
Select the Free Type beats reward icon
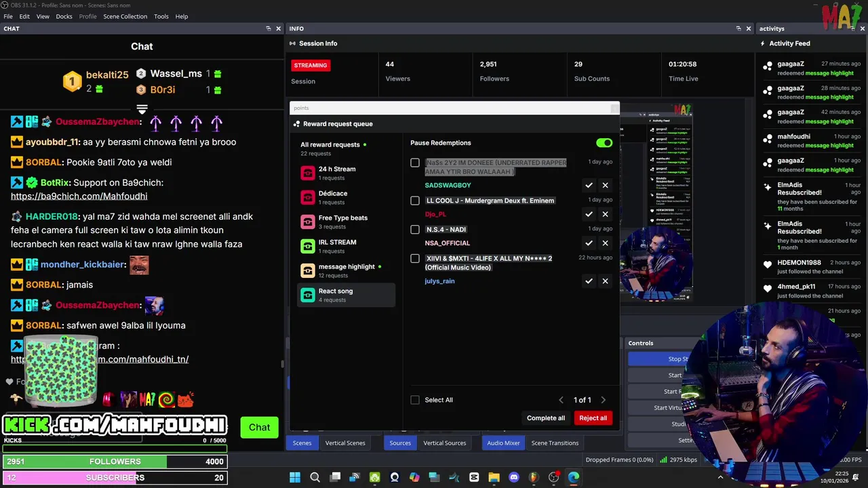click(x=308, y=222)
